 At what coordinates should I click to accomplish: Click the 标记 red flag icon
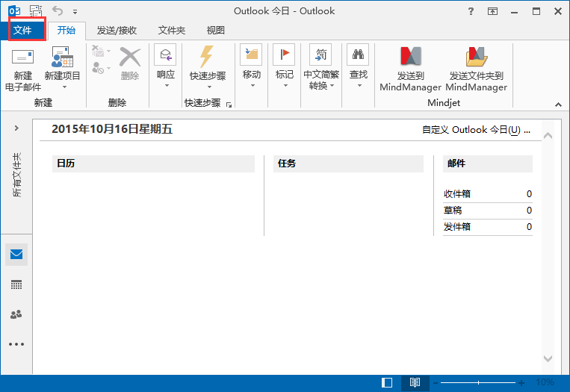coord(284,55)
